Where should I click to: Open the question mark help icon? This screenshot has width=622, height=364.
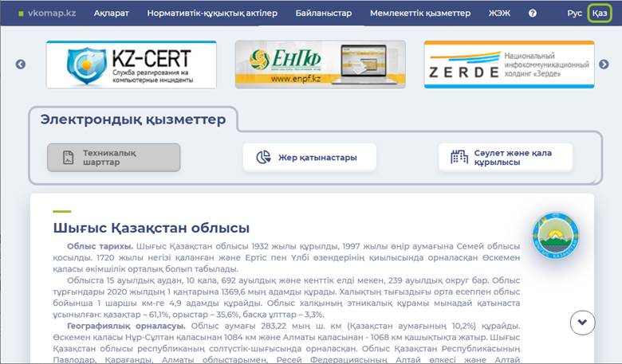click(533, 14)
